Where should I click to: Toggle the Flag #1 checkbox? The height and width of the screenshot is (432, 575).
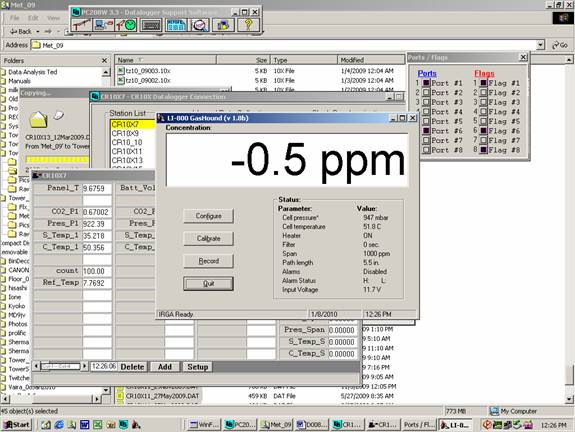(484, 83)
